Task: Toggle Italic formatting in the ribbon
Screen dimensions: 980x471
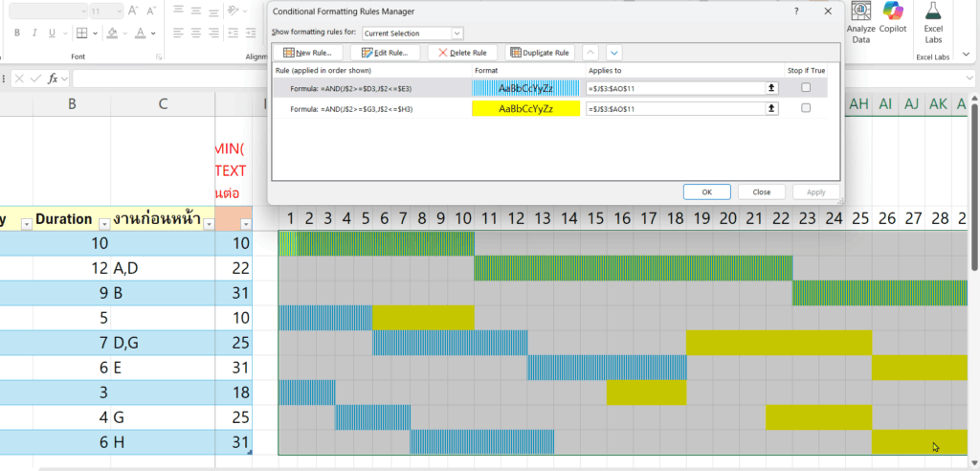Action: coord(35,34)
